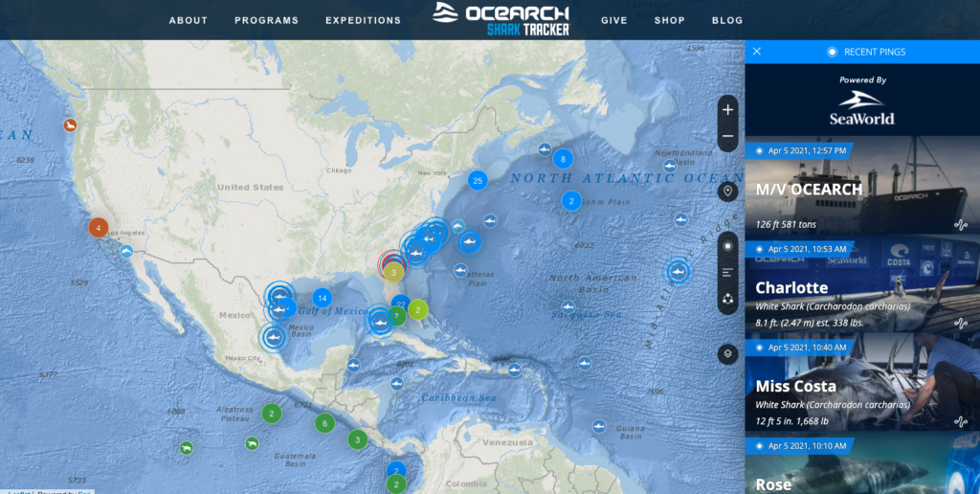980x494 pixels.
Task: Open the SHOP menu item
Action: click(669, 21)
